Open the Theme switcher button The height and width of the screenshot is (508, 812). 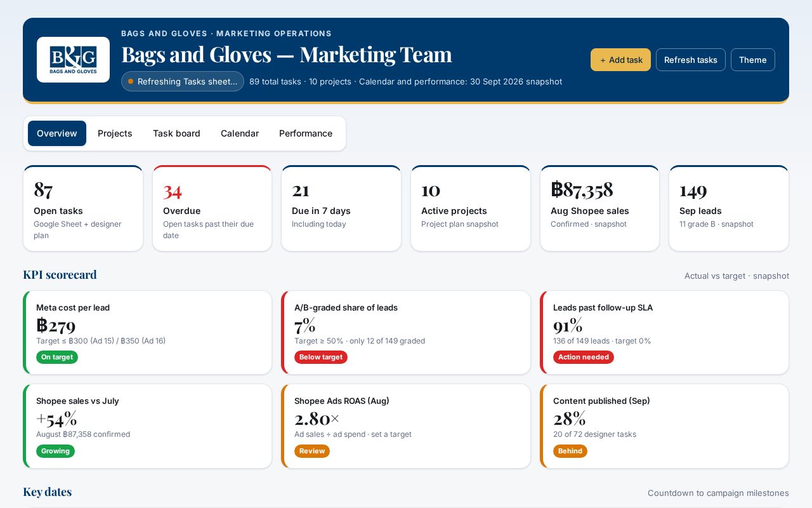pos(752,60)
